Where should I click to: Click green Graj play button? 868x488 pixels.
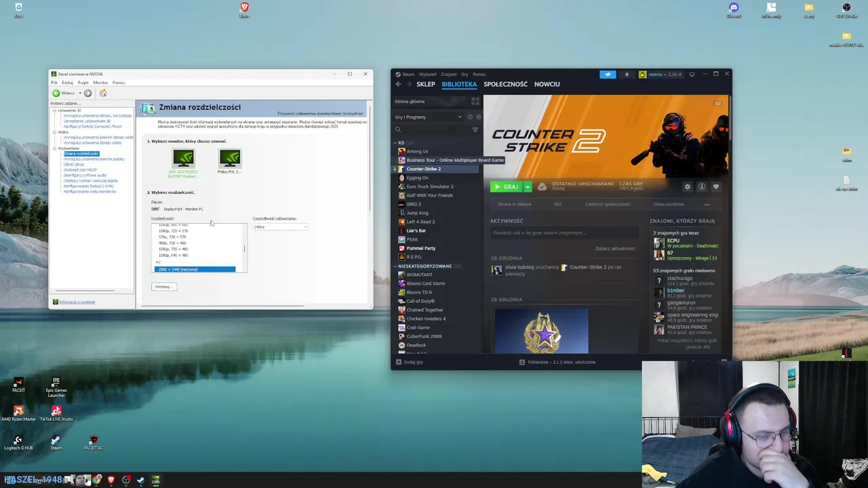507,186
